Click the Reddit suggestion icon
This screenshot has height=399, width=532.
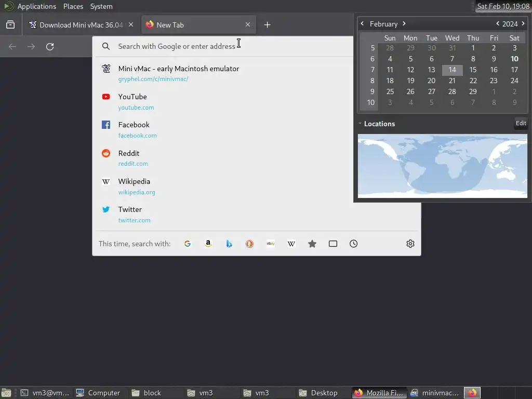click(x=106, y=153)
